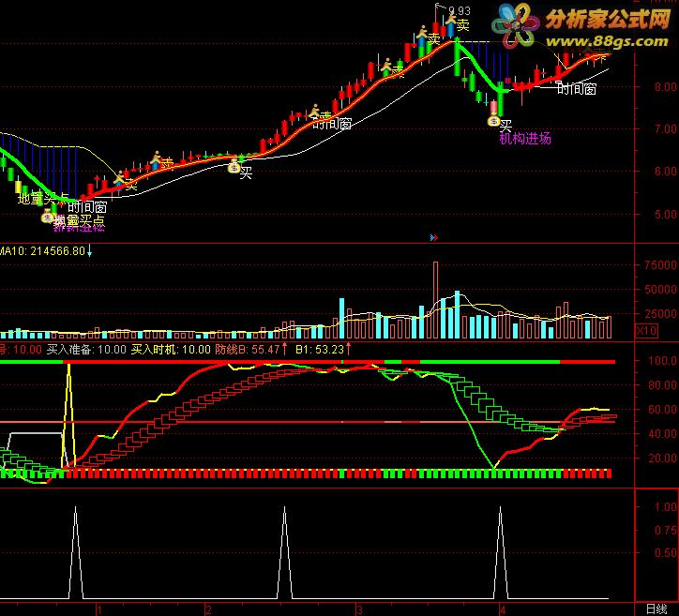Click the 50000 volume axis label

[661, 289]
